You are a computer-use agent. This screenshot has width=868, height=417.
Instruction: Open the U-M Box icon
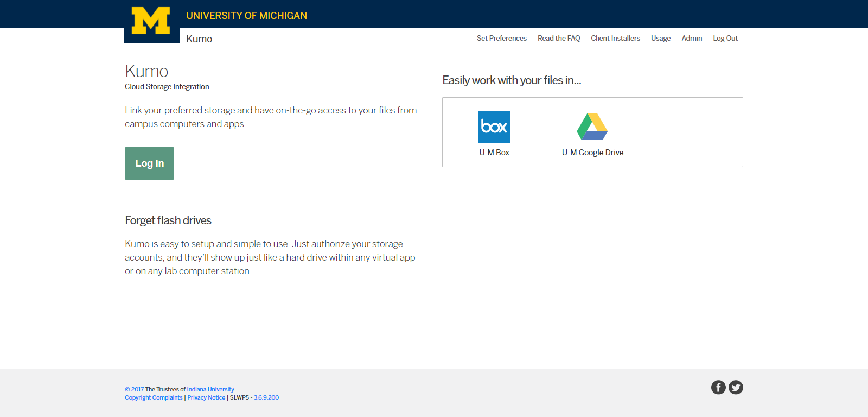[494, 127]
